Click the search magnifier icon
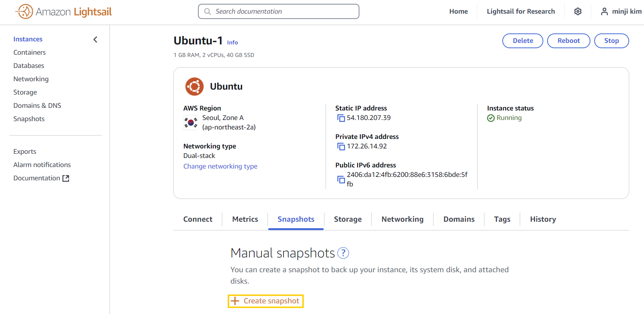Viewport: 644px width, 314px height. coord(207,11)
